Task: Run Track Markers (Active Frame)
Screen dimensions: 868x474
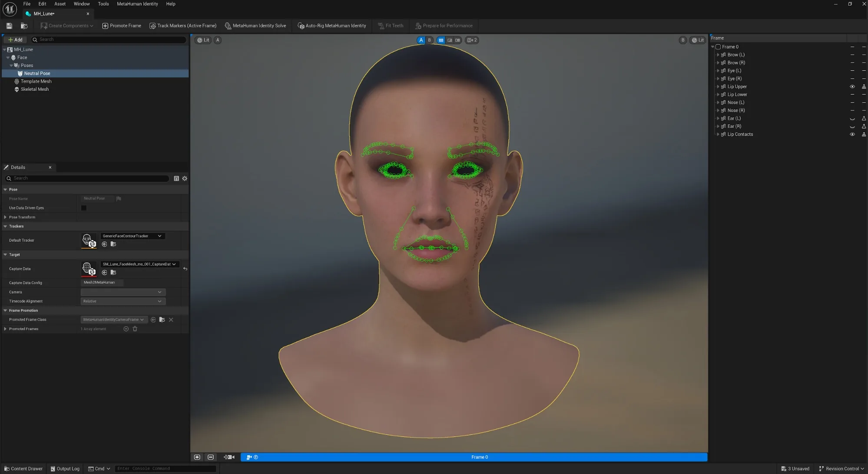Action: 183,26
